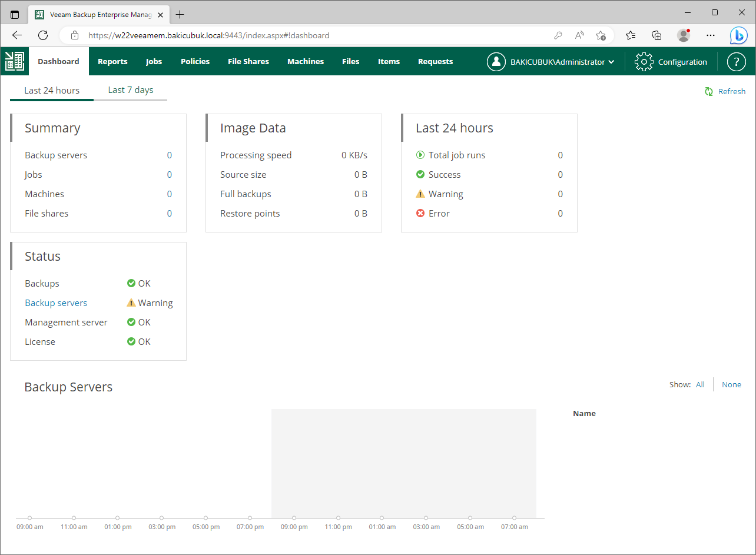
Task: Click the Configuration gear icon
Action: pyautogui.click(x=644, y=62)
